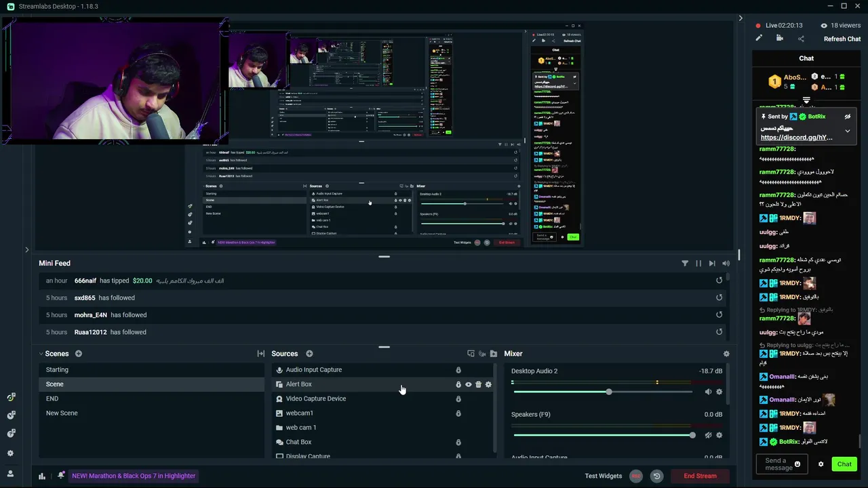Open the scene transitions icon
This screenshot has width=868, height=488.
click(x=261, y=354)
